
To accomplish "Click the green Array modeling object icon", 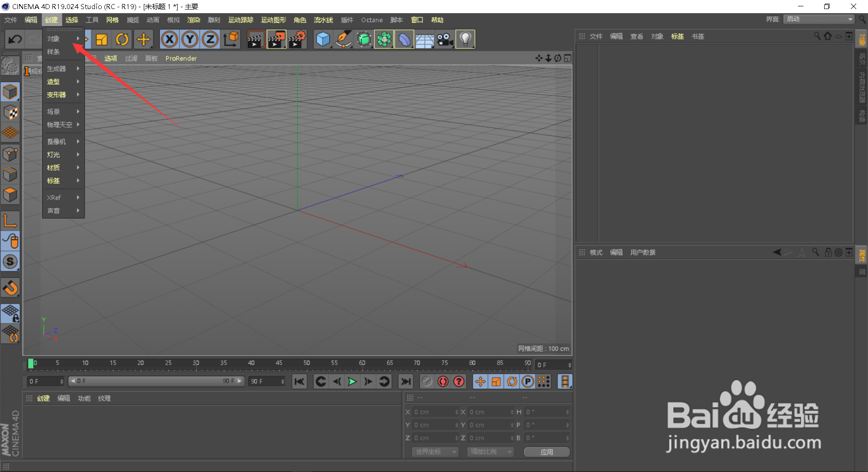I will pyautogui.click(x=384, y=39).
